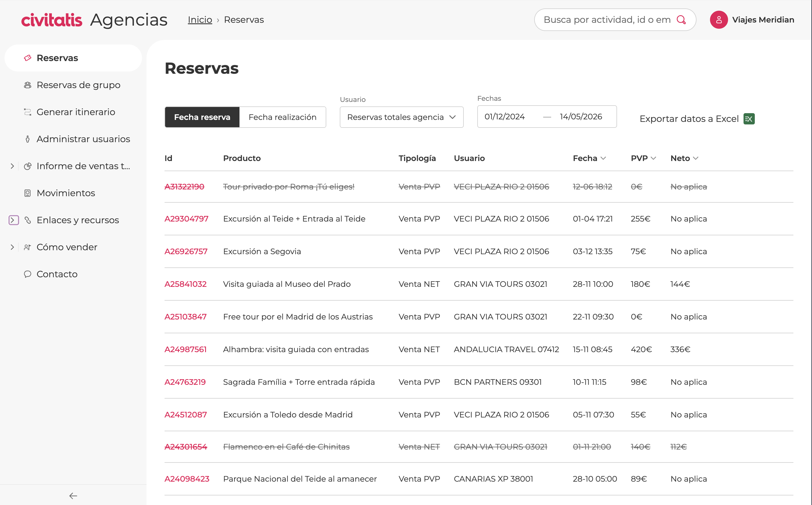Image resolution: width=812 pixels, height=505 pixels.
Task: Sort the table by Fecha
Action: point(589,158)
